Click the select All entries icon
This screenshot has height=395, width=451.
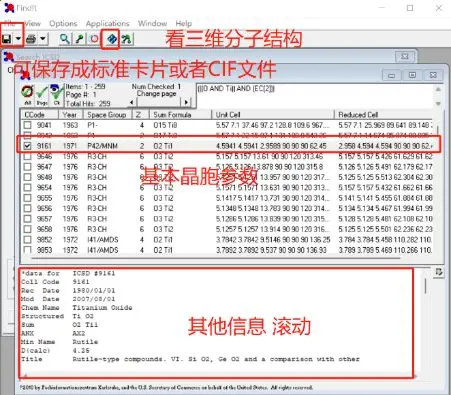point(27,95)
